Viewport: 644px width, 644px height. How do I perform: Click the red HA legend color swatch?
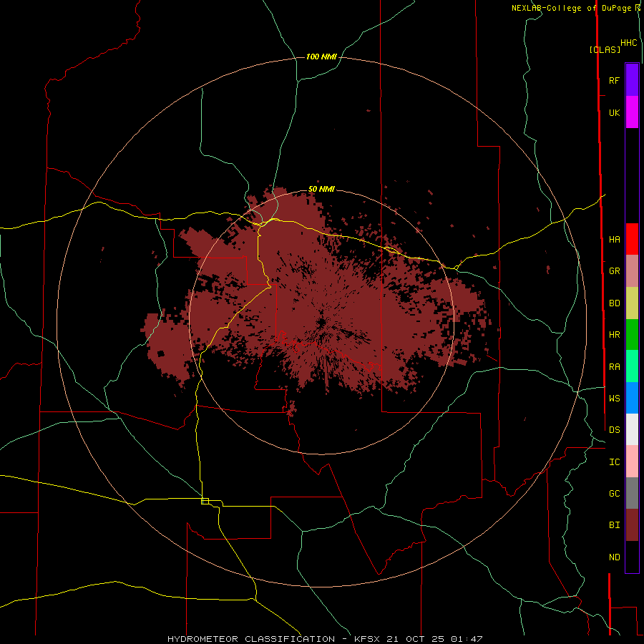coord(632,239)
